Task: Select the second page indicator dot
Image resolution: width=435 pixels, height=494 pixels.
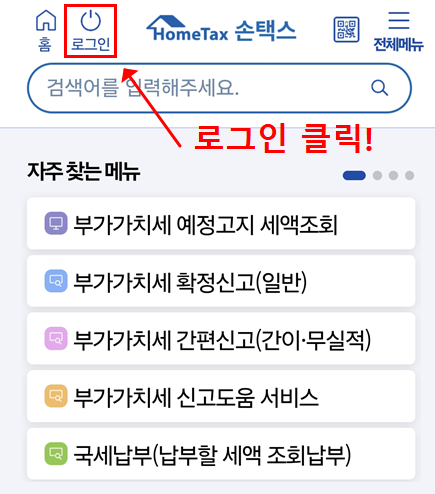Action: [x=377, y=175]
